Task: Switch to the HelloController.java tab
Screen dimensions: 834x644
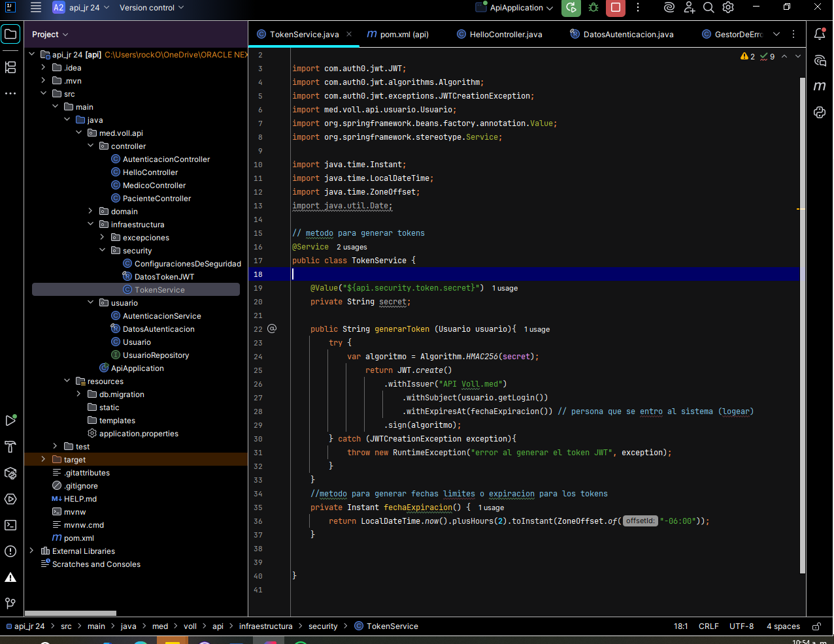Action: (x=499, y=34)
